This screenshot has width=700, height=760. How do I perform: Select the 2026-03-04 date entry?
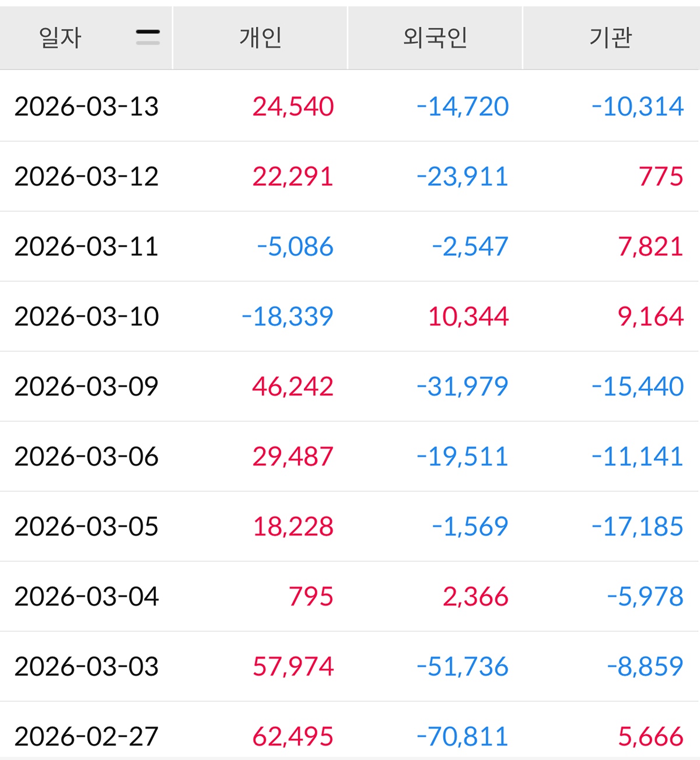coord(86,597)
